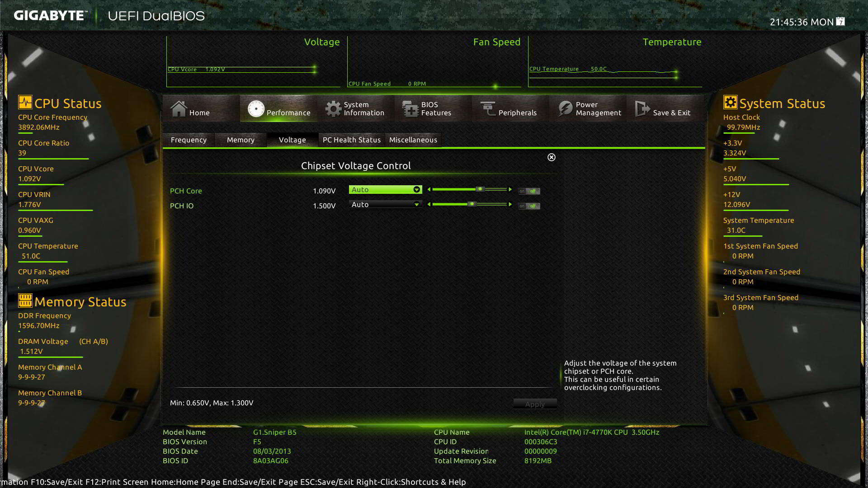Screen dimensions: 868x488
Task: Click the 1st System Fan Speed label
Action: point(760,246)
